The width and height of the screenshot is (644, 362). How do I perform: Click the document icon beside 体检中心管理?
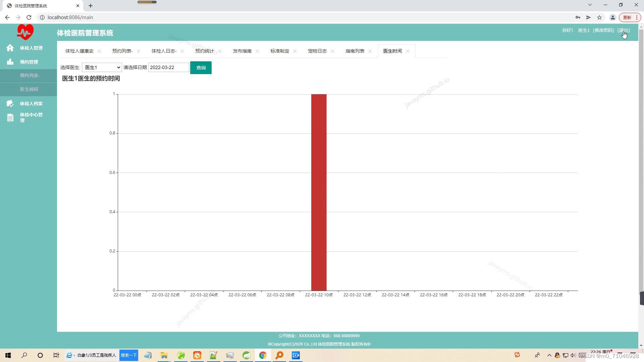10,118
